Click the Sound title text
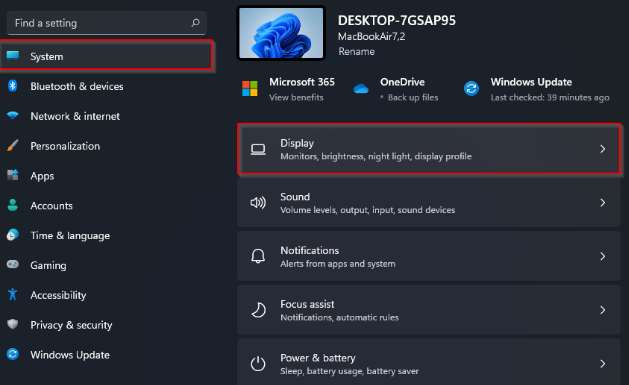 pos(295,197)
